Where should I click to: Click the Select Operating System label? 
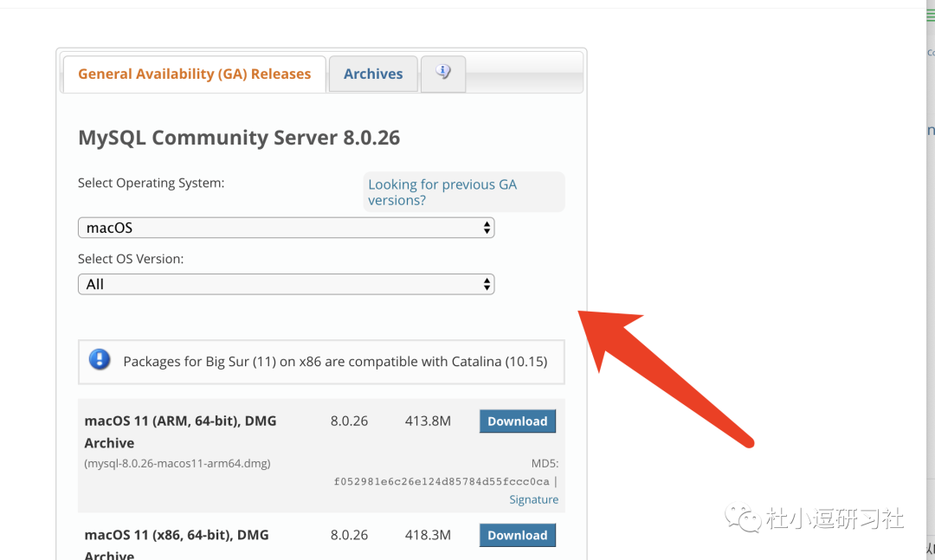152,183
